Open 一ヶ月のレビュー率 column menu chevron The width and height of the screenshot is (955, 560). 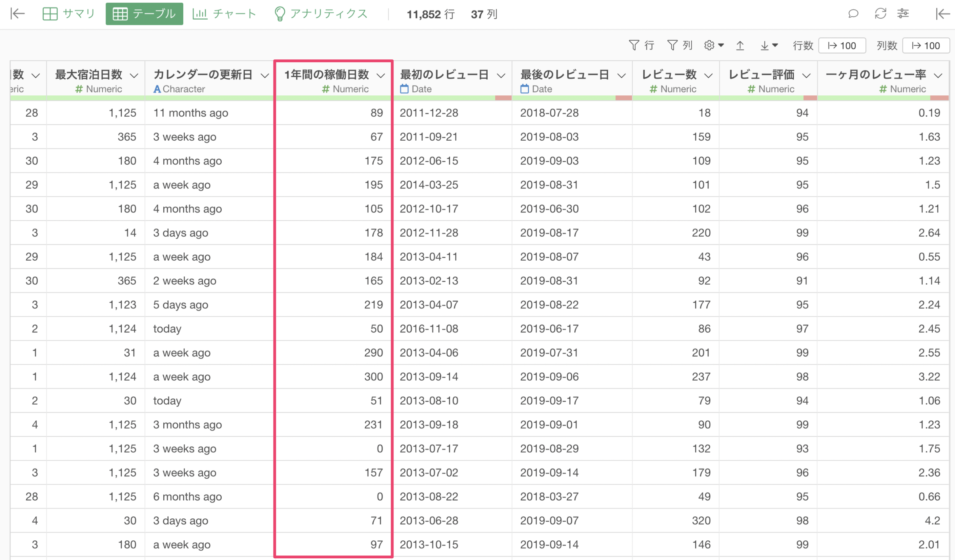[x=938, y=75]
